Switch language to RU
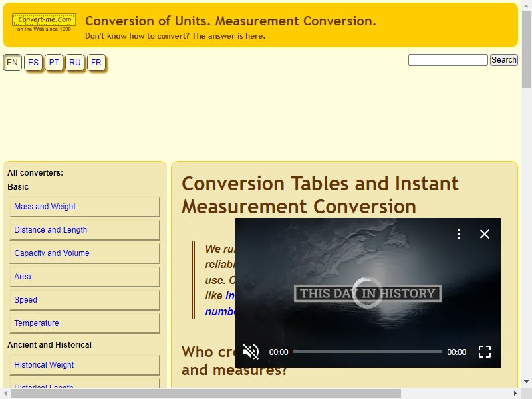The image size is (532, 399). [74, 63]
